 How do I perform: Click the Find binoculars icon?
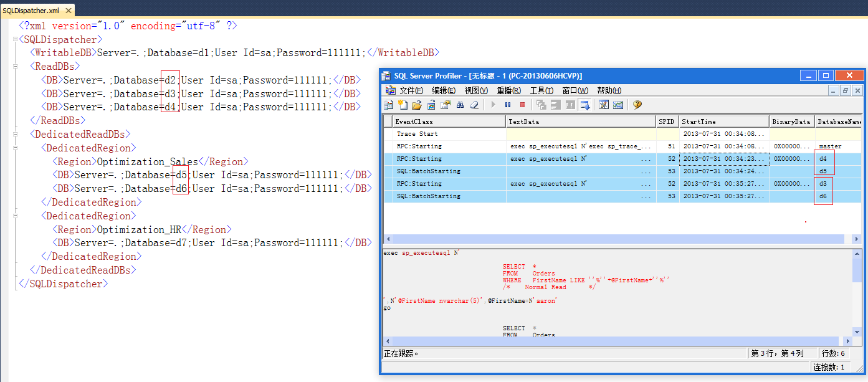point(460,105)
